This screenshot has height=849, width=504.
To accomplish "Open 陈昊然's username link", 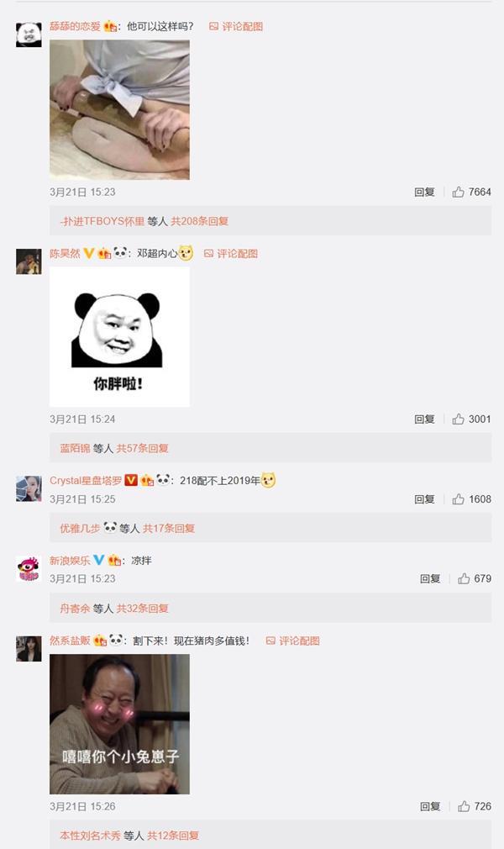I will pyautogui.click(x=65, y=253).
